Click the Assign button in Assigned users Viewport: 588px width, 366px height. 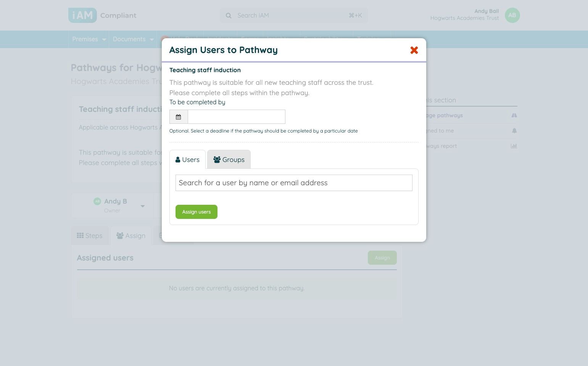point(382,258)
